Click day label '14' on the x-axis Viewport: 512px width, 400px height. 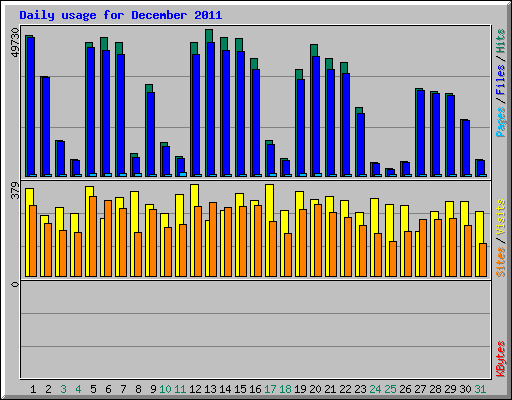[225, 389]
